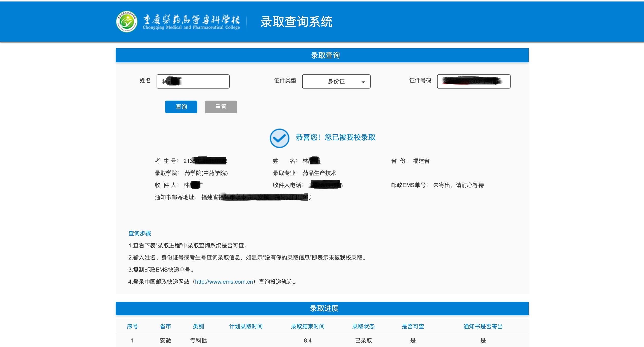Click the 查询 search button
This screenshot has width=644, height=347.
[181, 107]
